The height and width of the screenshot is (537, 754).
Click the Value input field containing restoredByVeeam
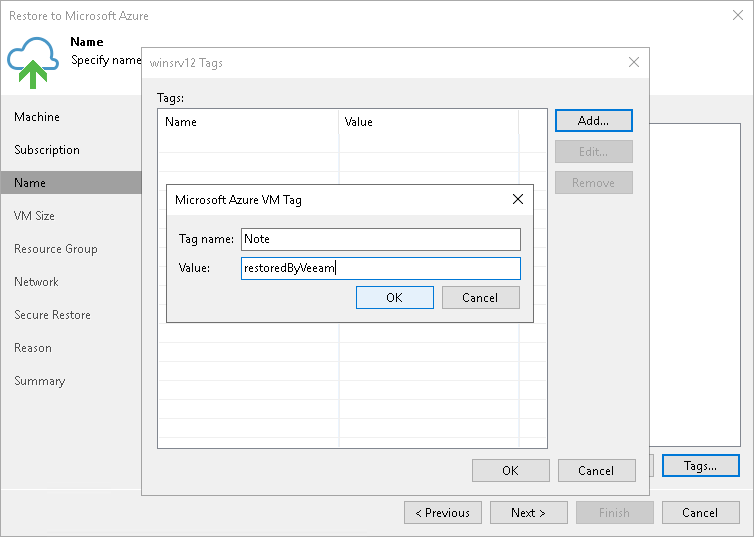[x=380, y=268]
